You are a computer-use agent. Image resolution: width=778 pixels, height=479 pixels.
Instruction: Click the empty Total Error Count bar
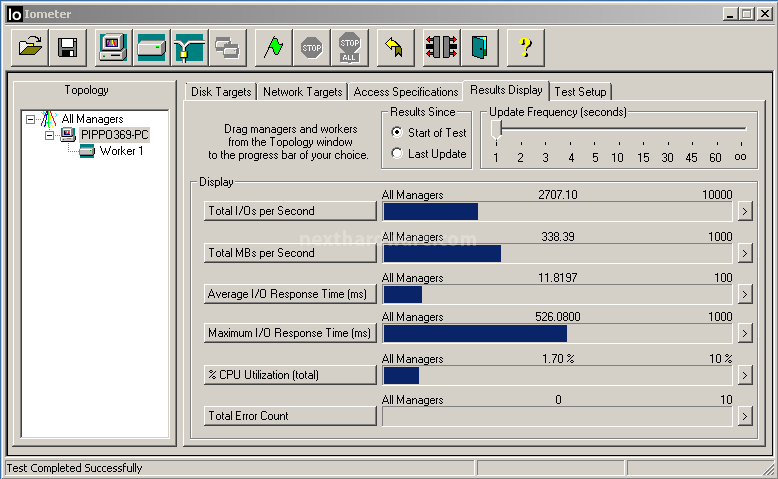click(x=557, y=416)
